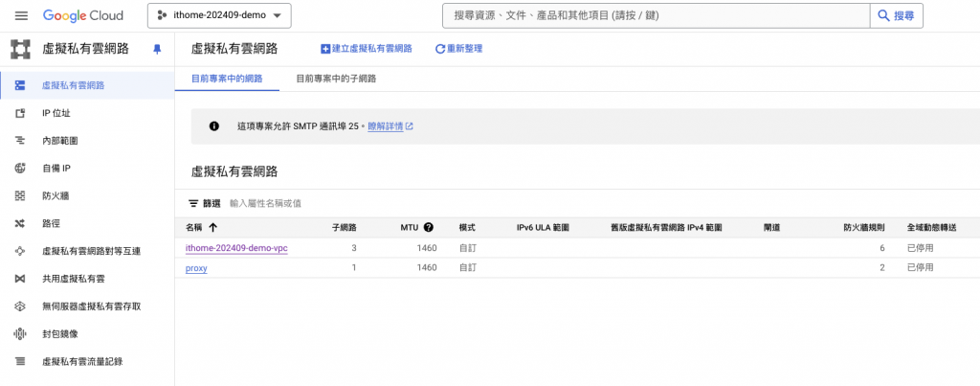The width and height of the screenshot is (980, 386).
Task: Click the 搜尋 search button
Action: [x=896, y=15]
